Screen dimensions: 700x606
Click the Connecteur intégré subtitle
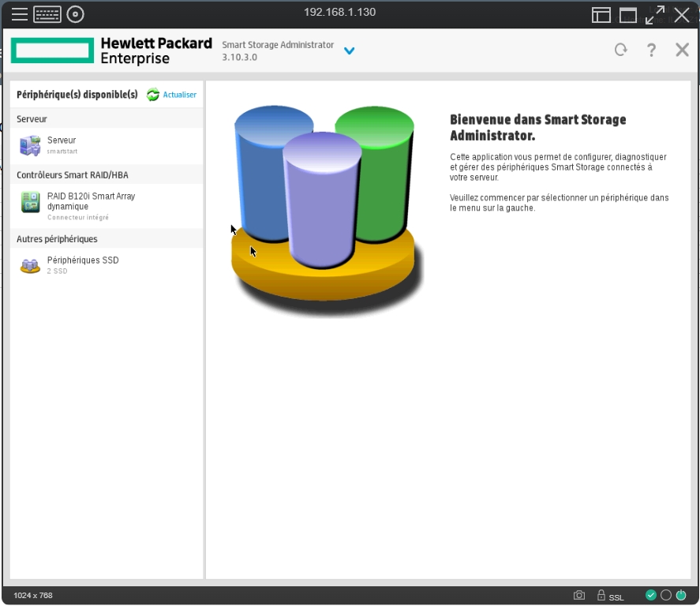(x=78, y=217)
